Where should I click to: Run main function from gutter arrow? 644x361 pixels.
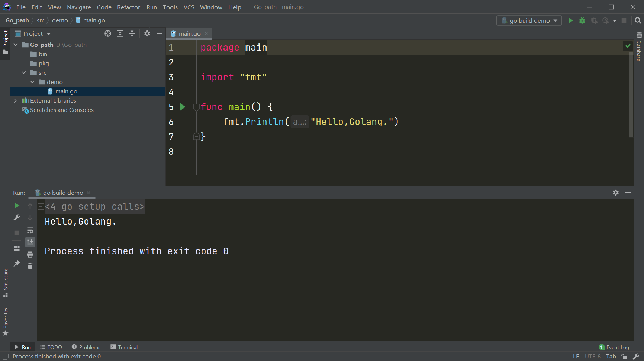(x=183, y=107)
